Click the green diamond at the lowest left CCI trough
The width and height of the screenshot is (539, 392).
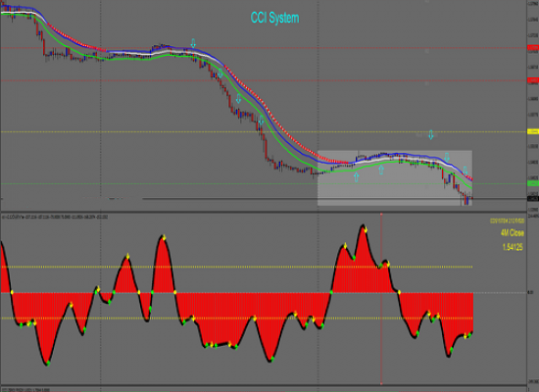[48, 363]
